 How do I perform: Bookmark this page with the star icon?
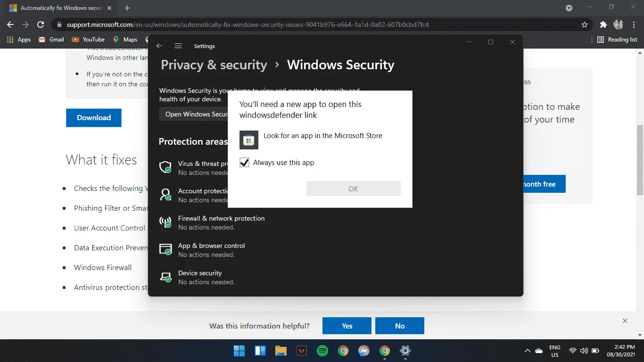585,25
